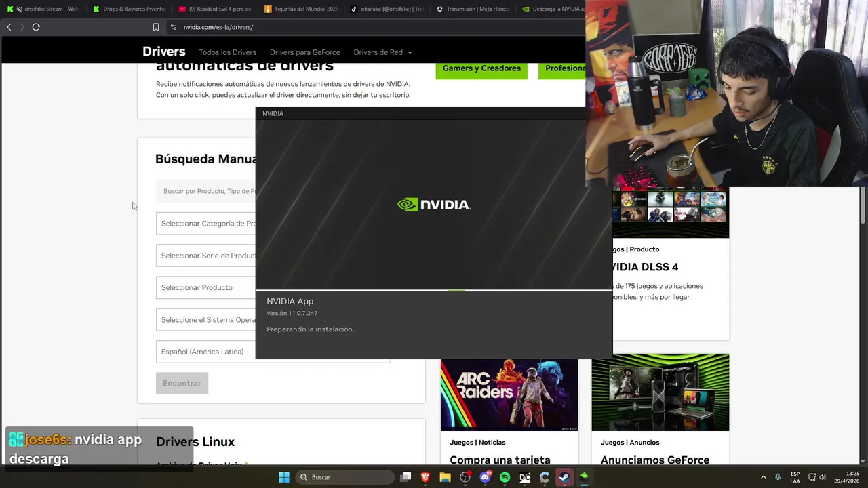Viewport: 868px width, 488px height.
Task: Open the Seleccionar Categoría de Producto dropdown
Action: point(206,224)
